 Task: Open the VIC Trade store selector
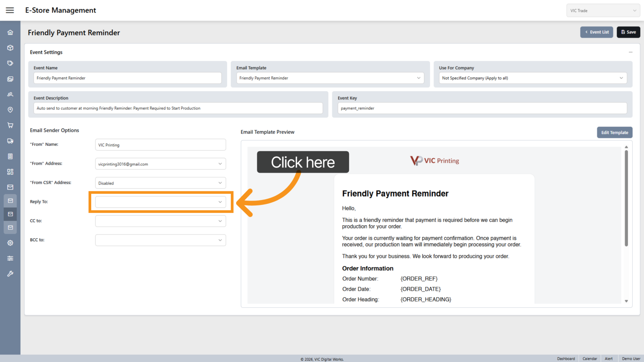[x=603, y=11]
